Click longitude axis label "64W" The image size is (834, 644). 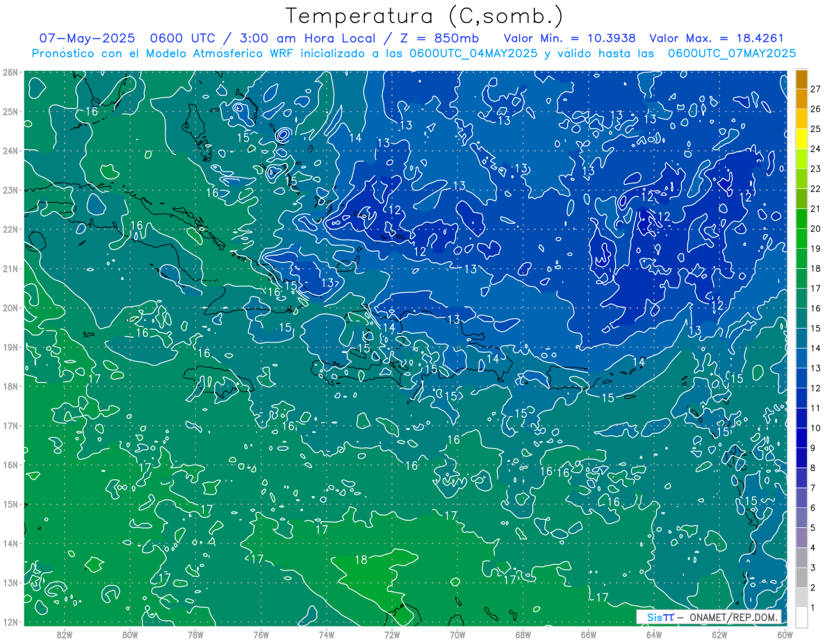tap(654, 634)
